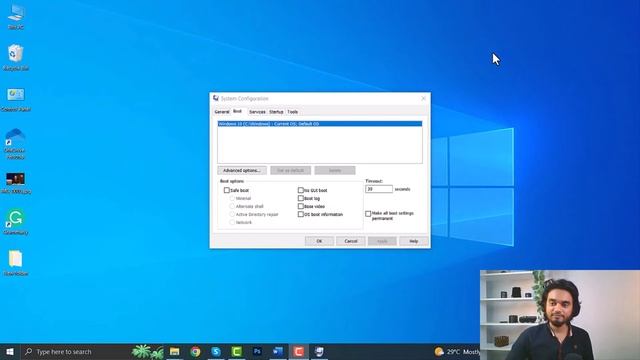Click System Configuration title bar icon

click(x=216, y=98)
